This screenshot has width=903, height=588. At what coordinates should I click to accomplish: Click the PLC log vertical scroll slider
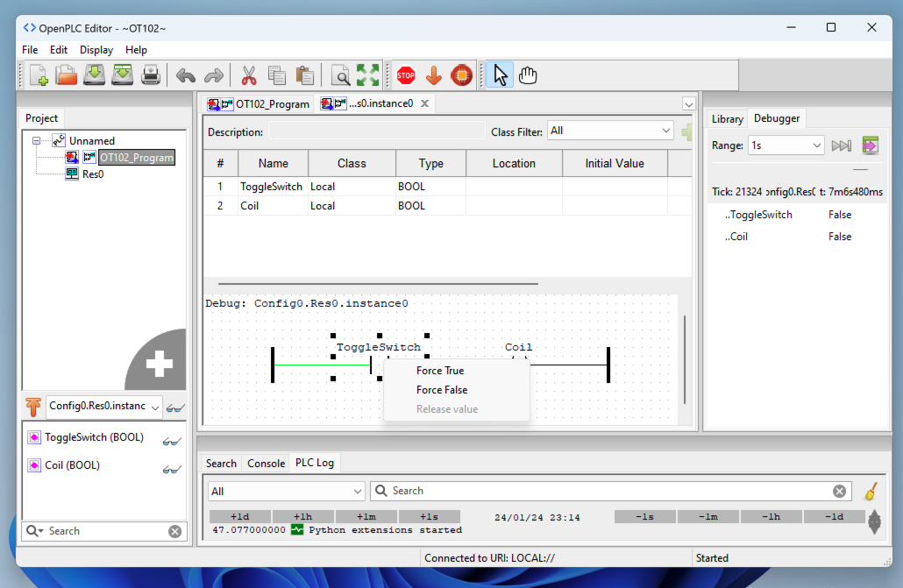874,521
